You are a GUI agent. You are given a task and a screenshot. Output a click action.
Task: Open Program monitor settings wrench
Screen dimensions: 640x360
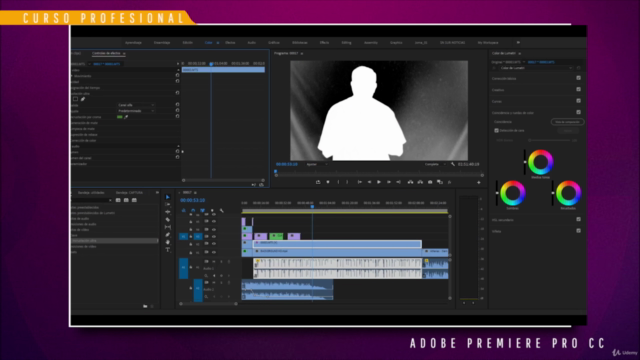click(x=453, y=164)
